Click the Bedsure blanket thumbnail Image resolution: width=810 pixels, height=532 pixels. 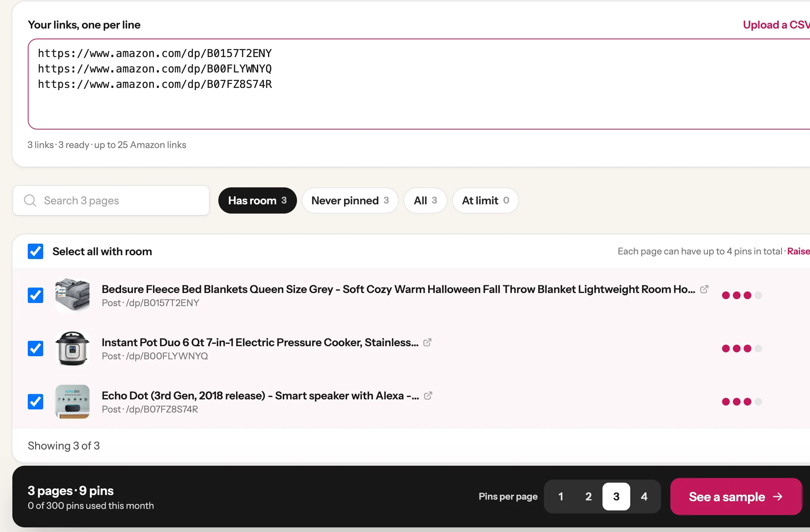click(x=73, y=295)
